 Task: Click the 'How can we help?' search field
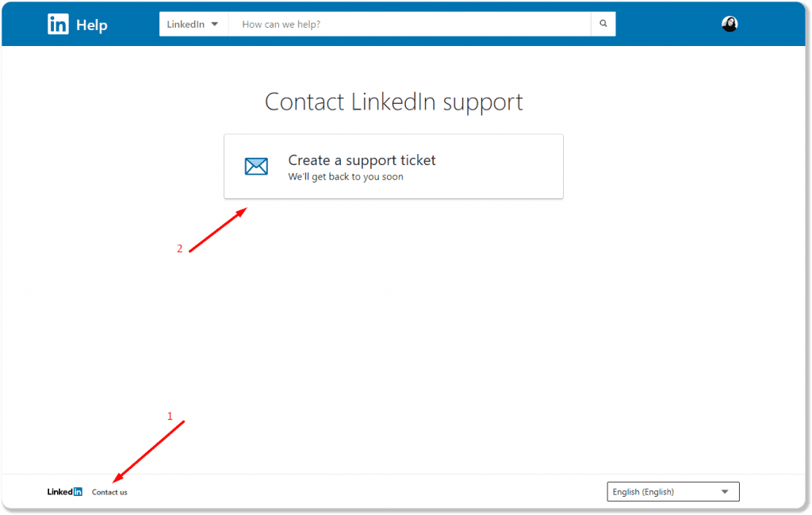point(396,24)
